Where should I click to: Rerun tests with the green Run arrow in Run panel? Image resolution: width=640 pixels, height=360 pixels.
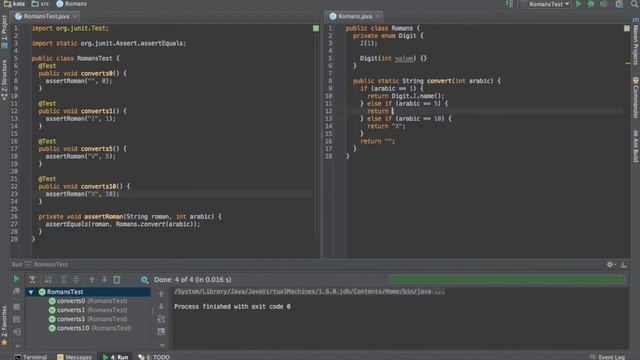click(16, 279)
